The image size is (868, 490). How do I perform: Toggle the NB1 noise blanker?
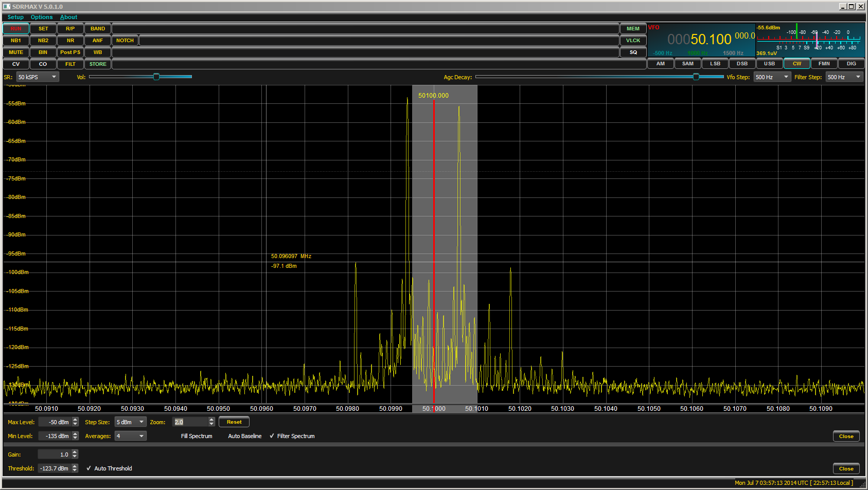click(x=16, y=41)
